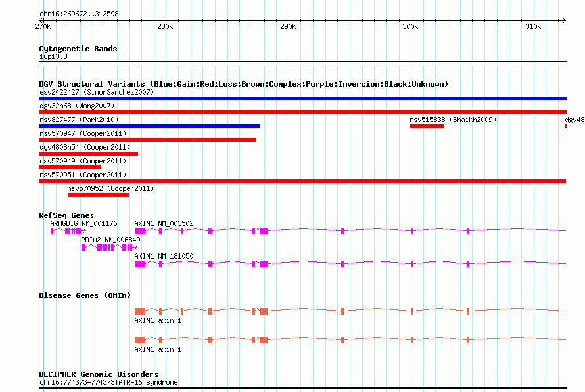This screenshot has width=585, height=392.
Task: Select the dgv32n68 (Wong2007) red bar
Action: pos(302,112)
